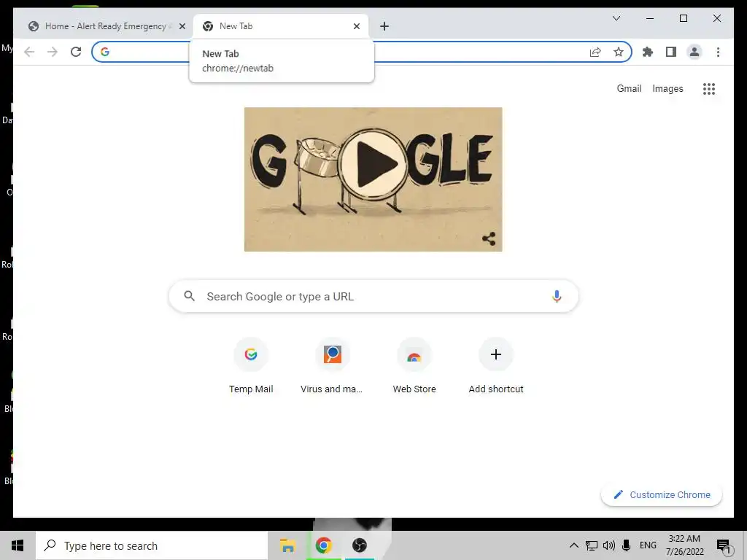747x560 pixels.
Task: Open the Windows Start menu
Action: click(18, 545)
